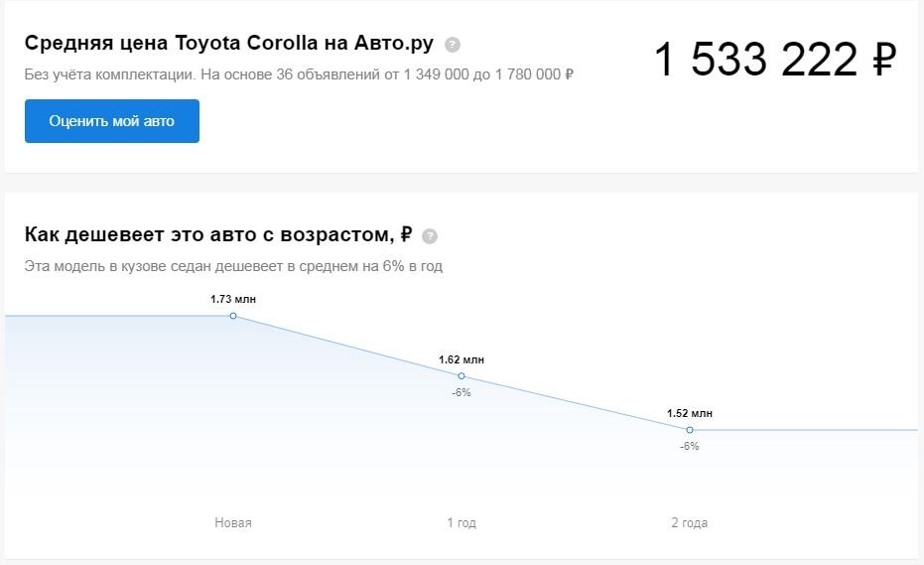Click the sedan depreciation 6% per year subtitle

[x=233, y=266]
